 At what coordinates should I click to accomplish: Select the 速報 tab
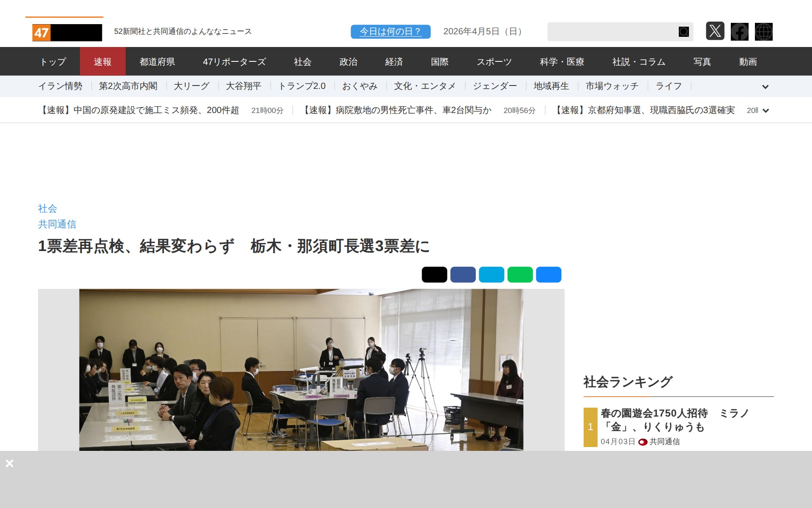[x=102, y=62]
